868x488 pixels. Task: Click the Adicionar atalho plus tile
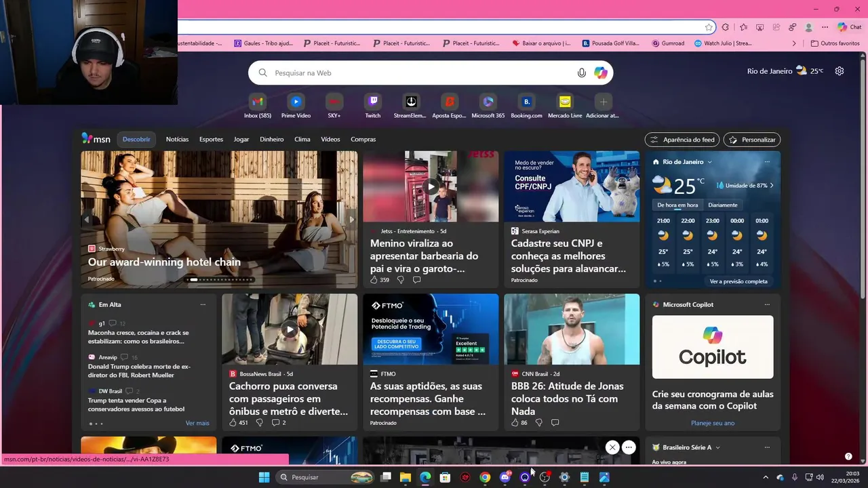coord(603,106)
